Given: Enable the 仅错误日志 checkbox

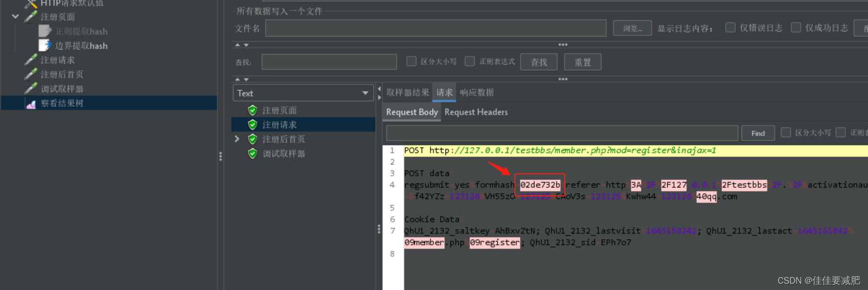Looking at the screenshot, I should pyautogui.click(x=730, y=27).
